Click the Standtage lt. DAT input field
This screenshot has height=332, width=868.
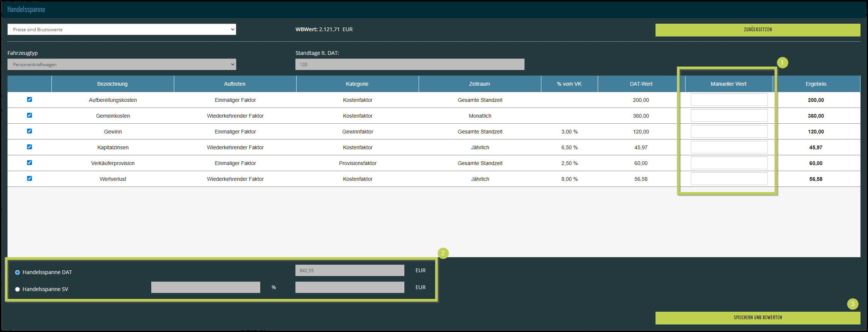tap(410, 64)
